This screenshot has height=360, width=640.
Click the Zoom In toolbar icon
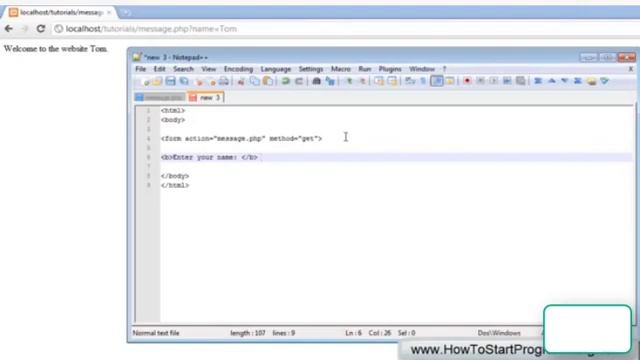(349, 81)
